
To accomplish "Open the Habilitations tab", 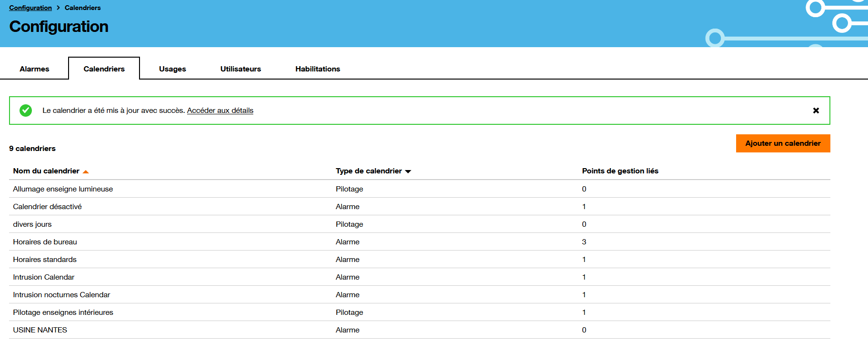I will click(x=318, y=69).
